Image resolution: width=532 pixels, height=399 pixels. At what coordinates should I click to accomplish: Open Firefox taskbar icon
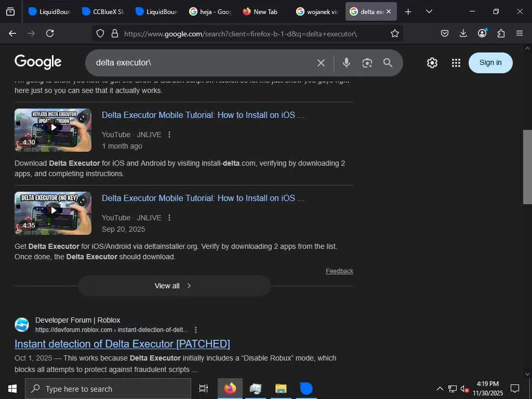[230, 389]
